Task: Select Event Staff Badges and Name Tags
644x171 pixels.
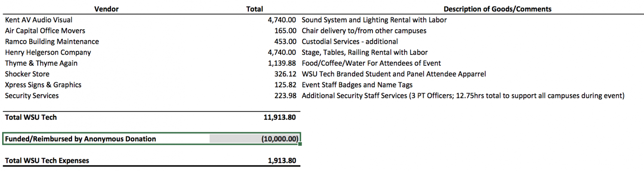Action: [357, 85]
